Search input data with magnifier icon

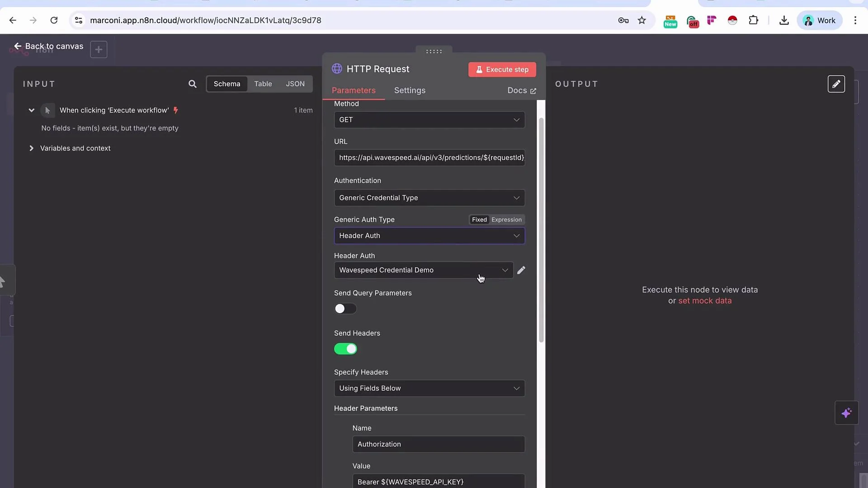click(x=193, y=84)
